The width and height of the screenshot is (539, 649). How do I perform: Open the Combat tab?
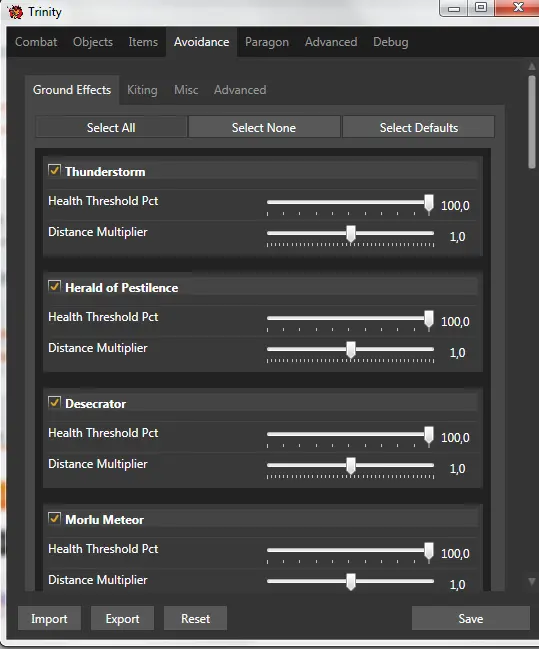click(36, 42)
